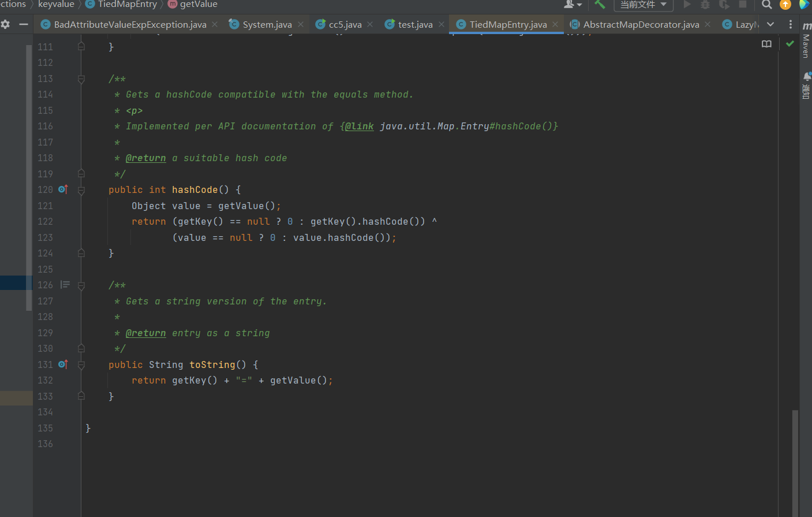Hide the tool window via minus icon
The image size is (812, 517).
coord(24,24)
